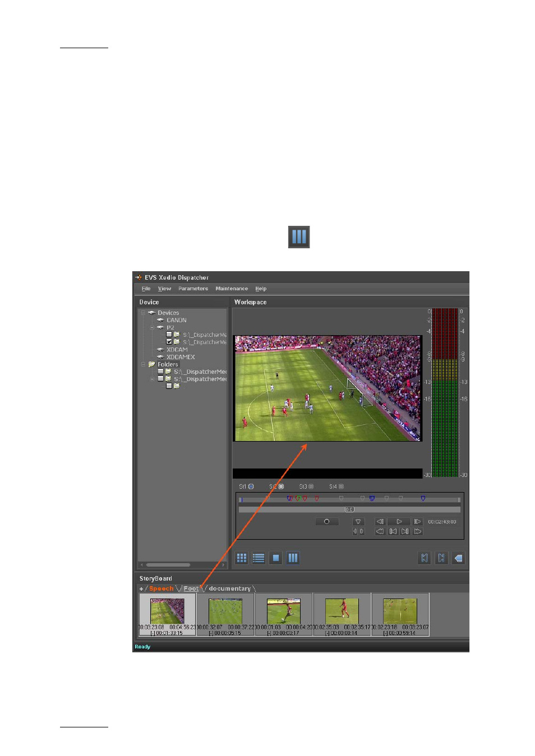Screen dimensions: 535x756
Task: Click the down-triangle marker button
Action: [x=358, y=522]
